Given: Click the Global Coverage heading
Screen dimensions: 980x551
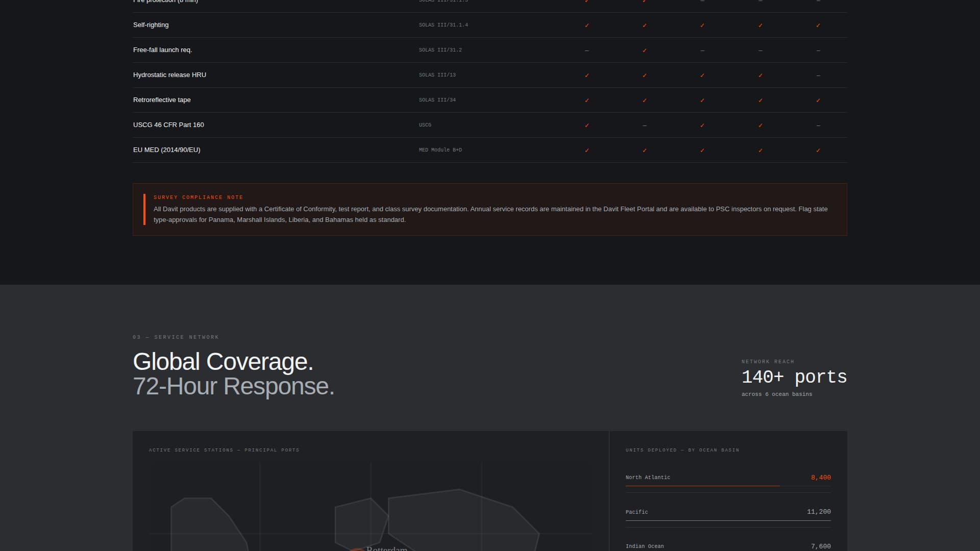Looking at the screenshot, I should tap(223, 362).
